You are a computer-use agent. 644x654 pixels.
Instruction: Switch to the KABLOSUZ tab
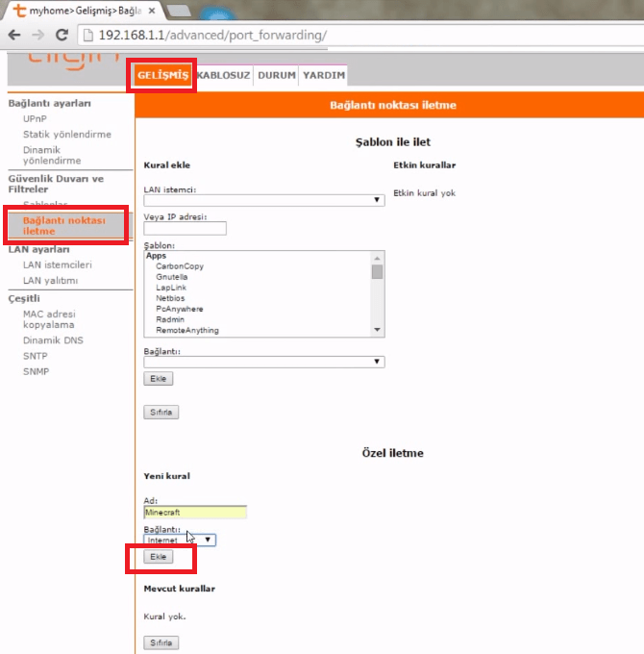tap(223, 75)
